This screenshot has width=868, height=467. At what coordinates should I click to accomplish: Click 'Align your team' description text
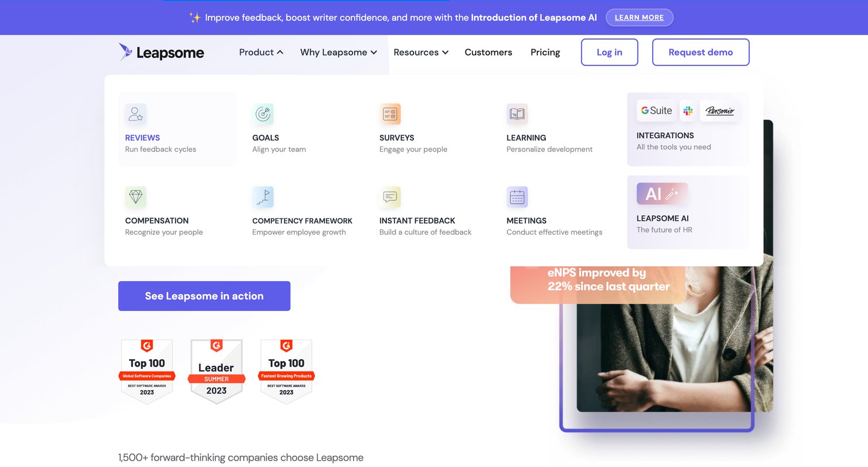pyautogui.click(x=279, y=149)
